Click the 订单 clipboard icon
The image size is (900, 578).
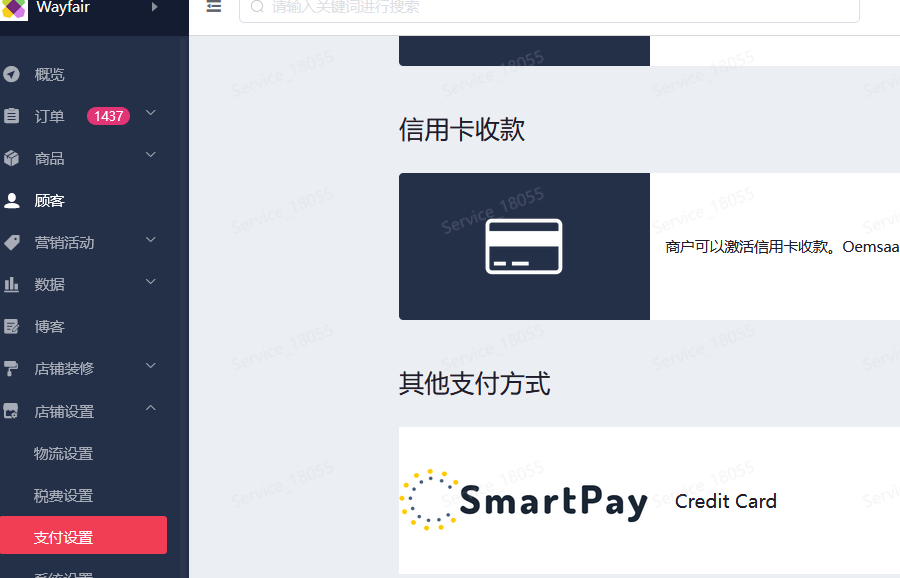click(x=12, y=116)
